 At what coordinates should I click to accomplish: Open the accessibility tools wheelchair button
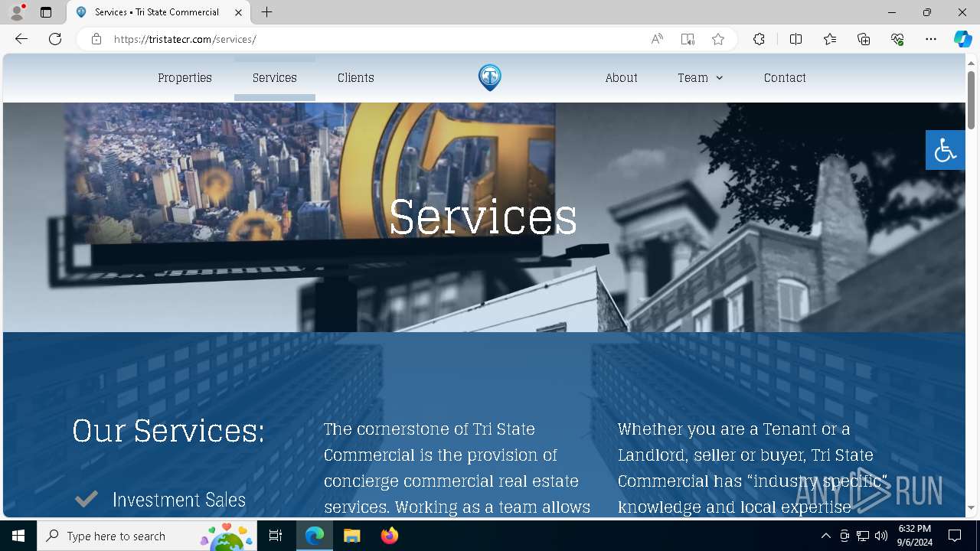pos(946,150)
